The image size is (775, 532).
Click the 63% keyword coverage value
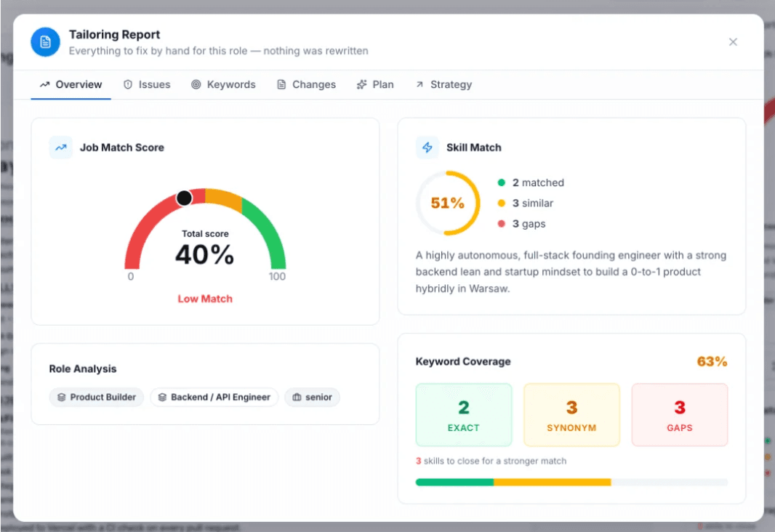click(712, 362)
